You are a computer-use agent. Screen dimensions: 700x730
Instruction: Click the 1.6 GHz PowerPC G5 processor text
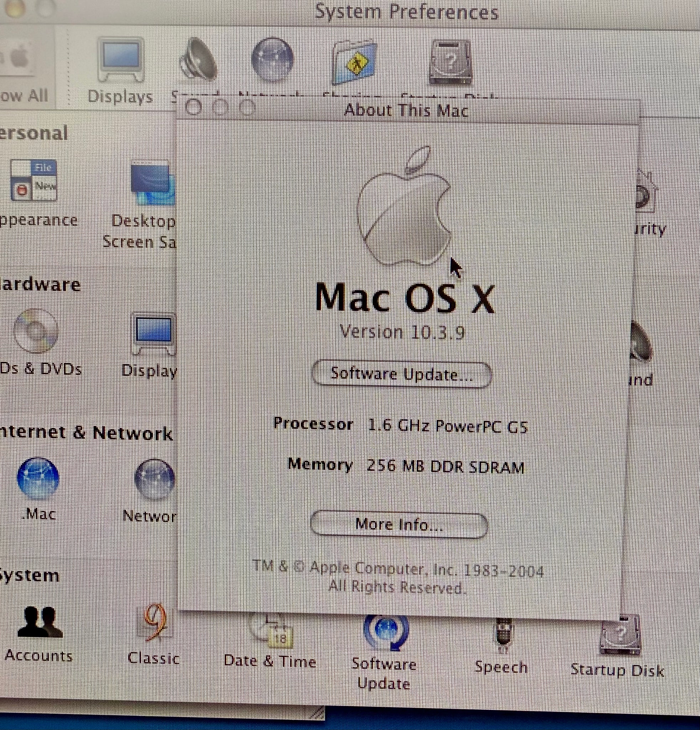[x=448, y=425]
